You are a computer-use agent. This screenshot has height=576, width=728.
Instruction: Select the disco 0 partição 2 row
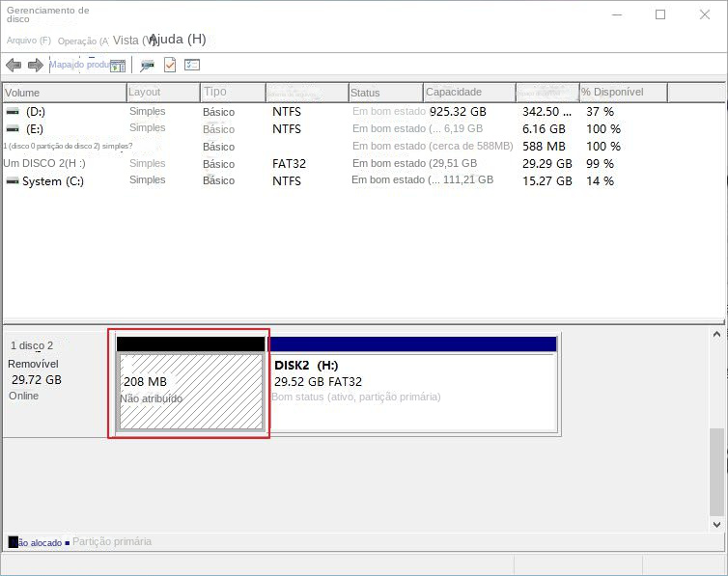point(363,146)
